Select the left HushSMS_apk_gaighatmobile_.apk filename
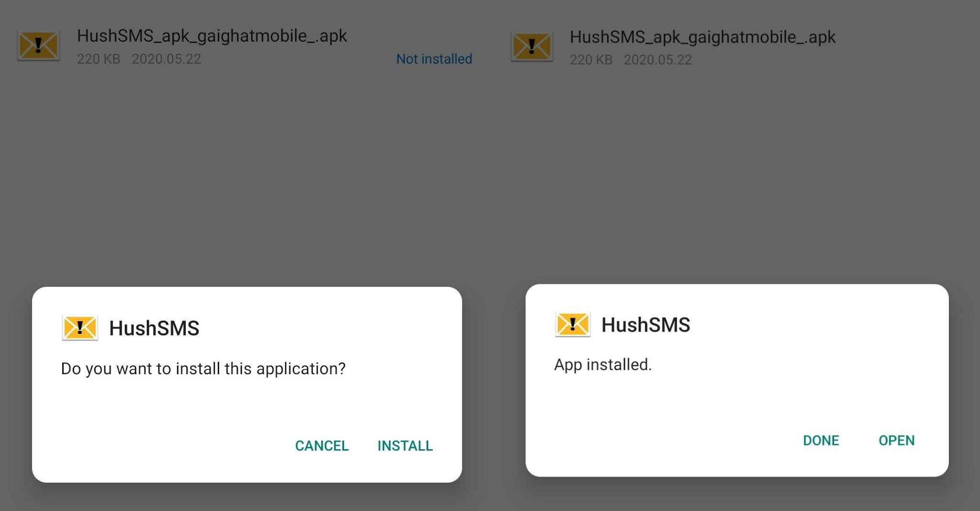 coord(212,35)
